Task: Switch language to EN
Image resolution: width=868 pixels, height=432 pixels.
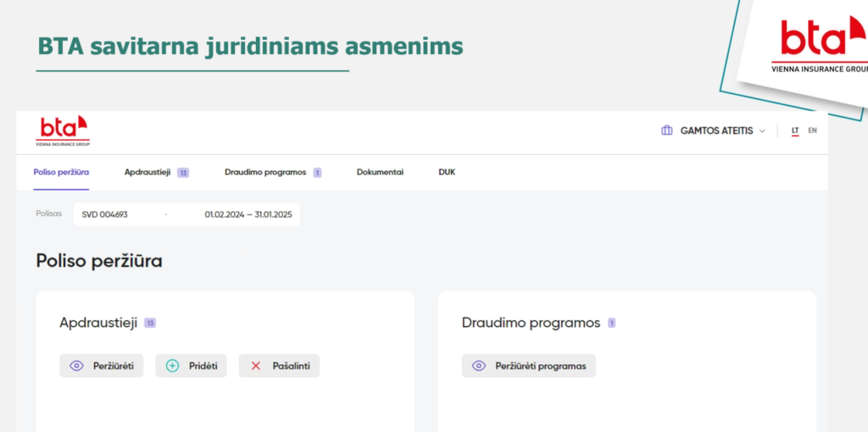Action: [812, 131]
